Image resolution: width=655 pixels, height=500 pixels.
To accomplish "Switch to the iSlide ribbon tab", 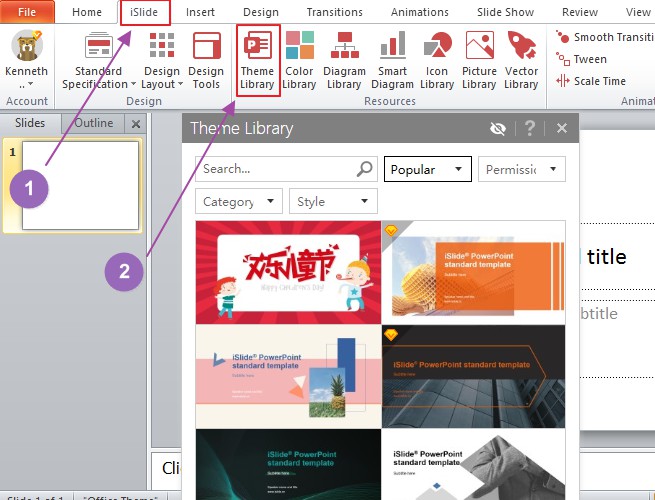I will pos(145,12).
